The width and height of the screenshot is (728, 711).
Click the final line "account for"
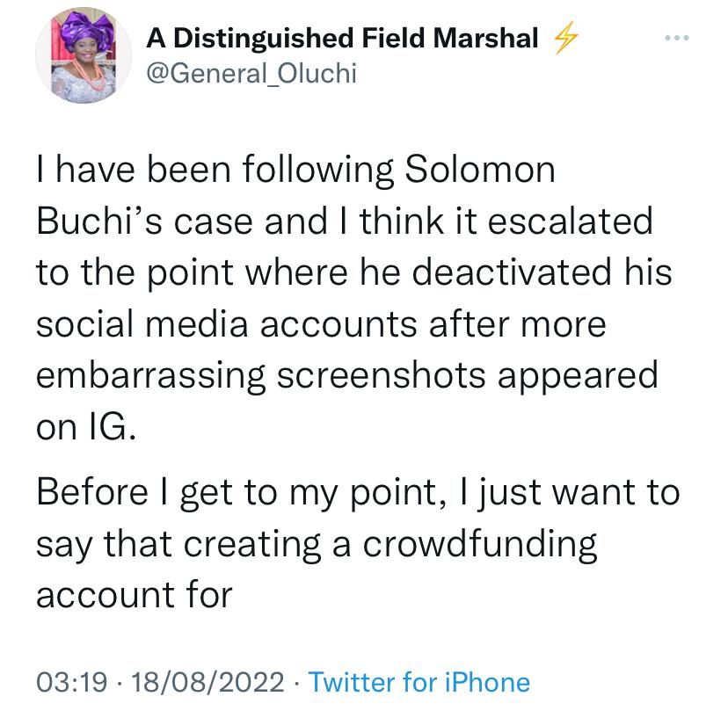coord(134,594)
